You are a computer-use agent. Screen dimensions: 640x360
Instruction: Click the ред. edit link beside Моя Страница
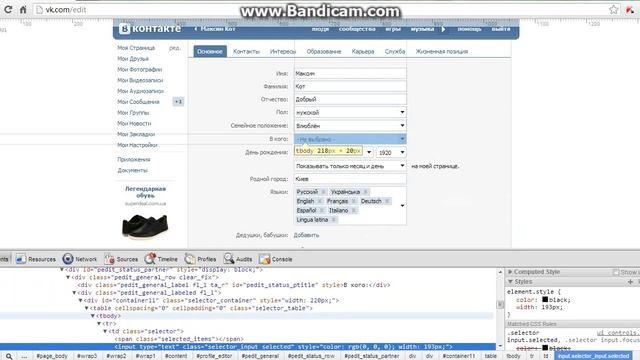(175, 48)
